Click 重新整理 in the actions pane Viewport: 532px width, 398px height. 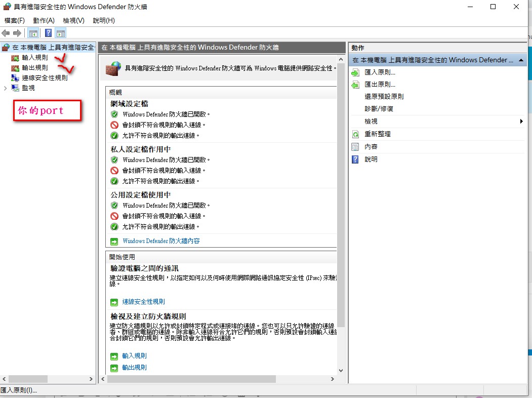click(x=378, y=134)
